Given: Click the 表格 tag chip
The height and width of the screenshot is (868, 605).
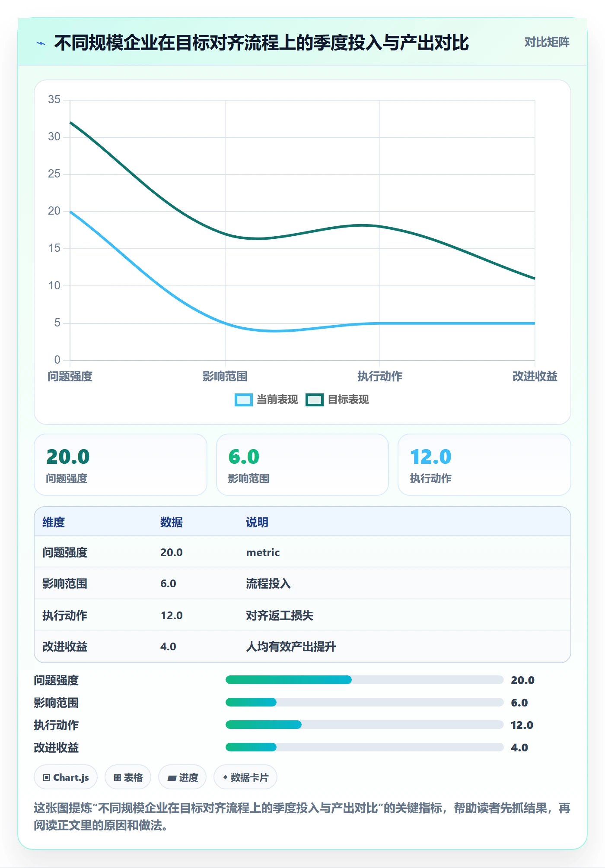Looking at the screenshot, I should 128,777.
